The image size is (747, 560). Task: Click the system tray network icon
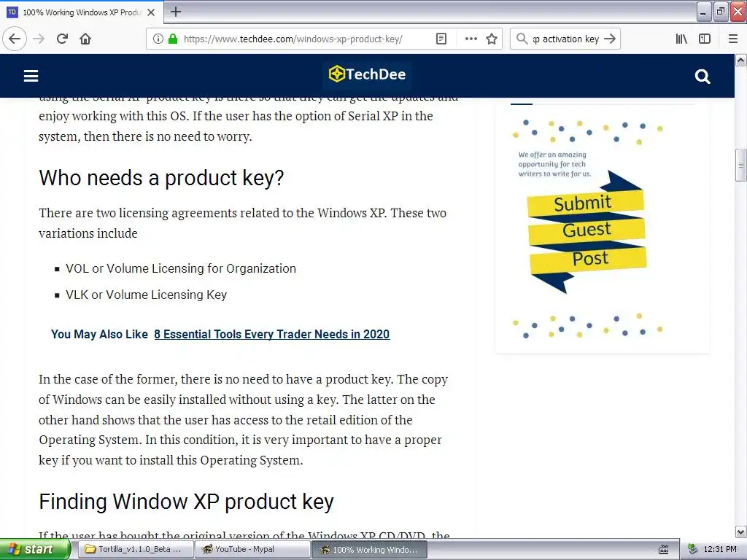click(x=693, y=550)
